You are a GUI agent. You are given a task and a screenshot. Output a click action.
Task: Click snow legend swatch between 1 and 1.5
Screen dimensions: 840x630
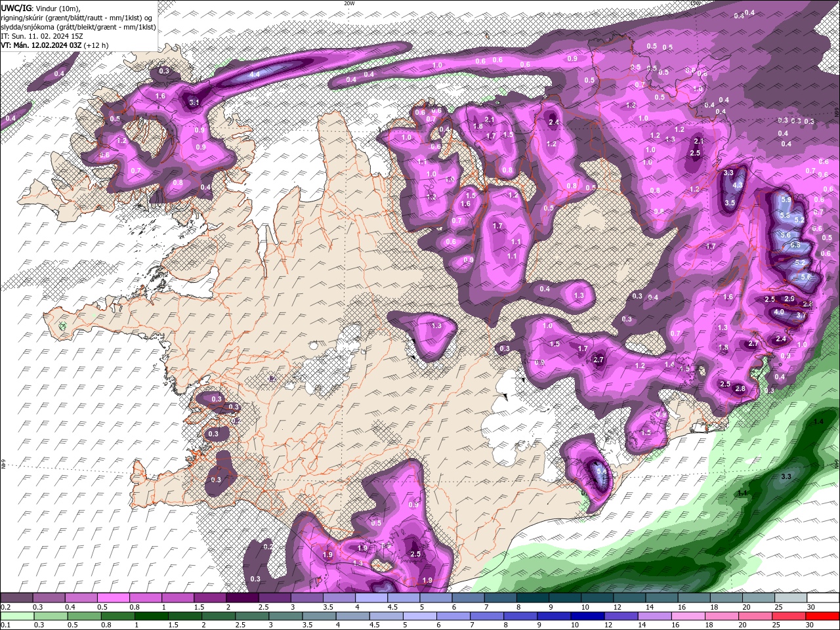click(x=177, y=598)
